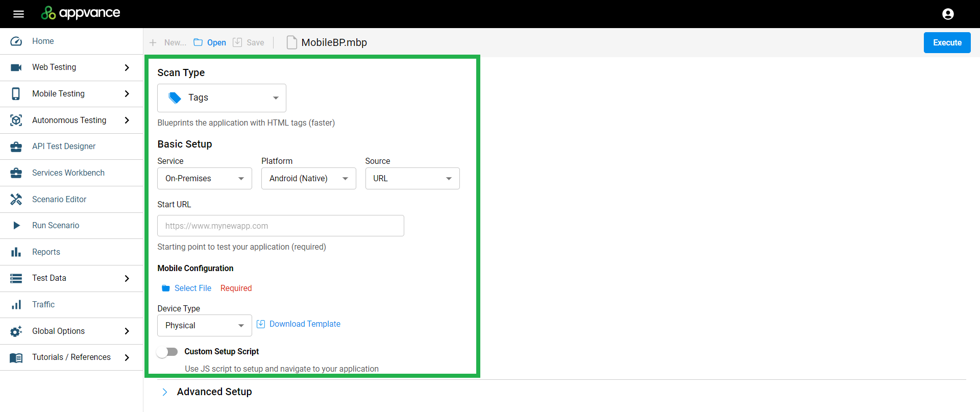
Task: Click the Appvance logo
Action: pyautogui.click(x=81, y=13)
